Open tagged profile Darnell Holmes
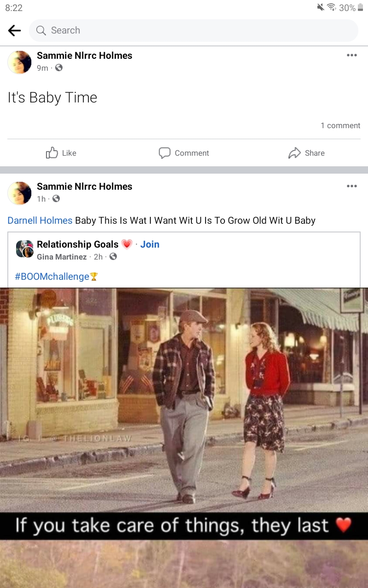This screenshot has width=368, height=588. point(40,220)
